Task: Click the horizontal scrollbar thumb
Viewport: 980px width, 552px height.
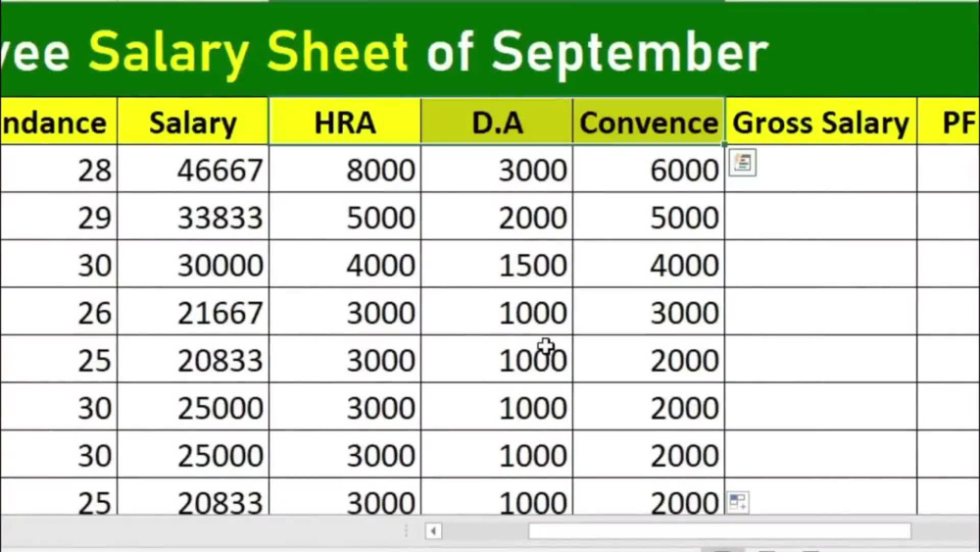Action: point(719,530)
